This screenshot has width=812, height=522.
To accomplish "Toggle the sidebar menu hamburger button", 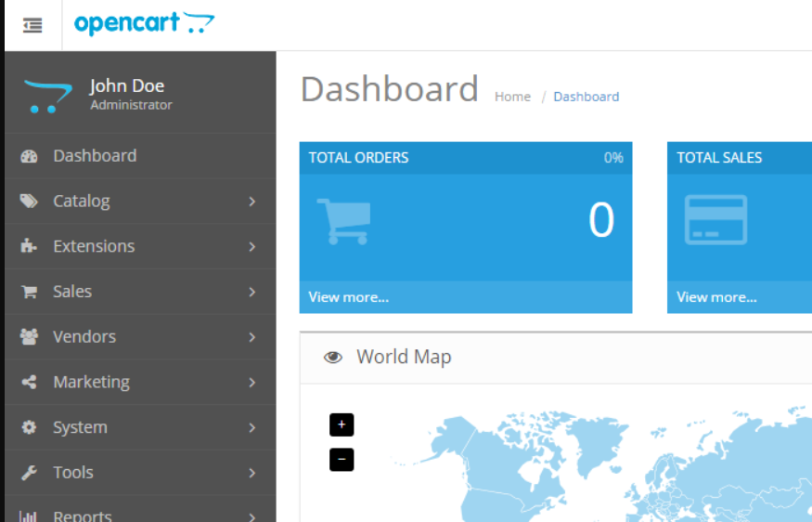I will coord(32,25).
